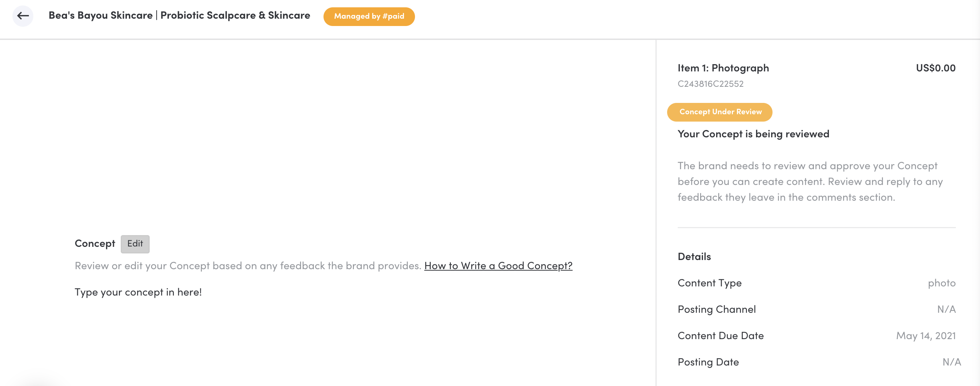The width and height of the screenshot is (980, 386).
Task: Click the Review or edit your Concept helper text
Action: pos(248,266)
